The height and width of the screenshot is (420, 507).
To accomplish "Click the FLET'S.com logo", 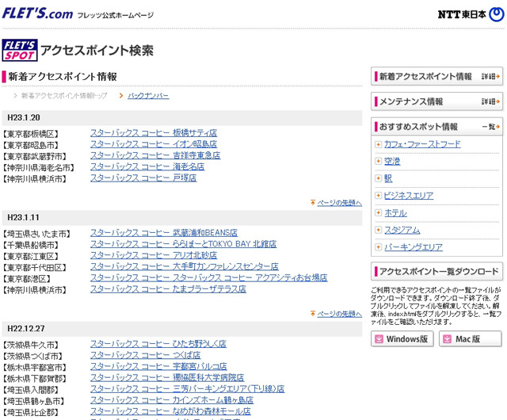I will coord(37,13).
